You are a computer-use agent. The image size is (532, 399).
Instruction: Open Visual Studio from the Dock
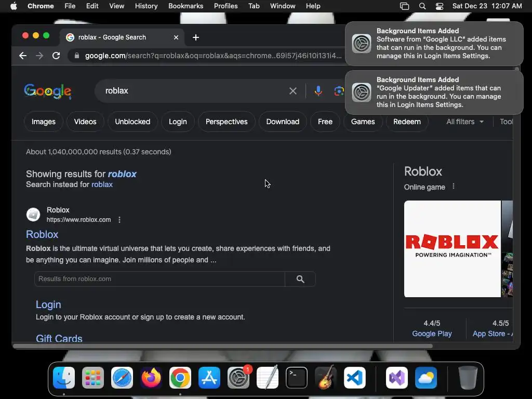(396, 378)
